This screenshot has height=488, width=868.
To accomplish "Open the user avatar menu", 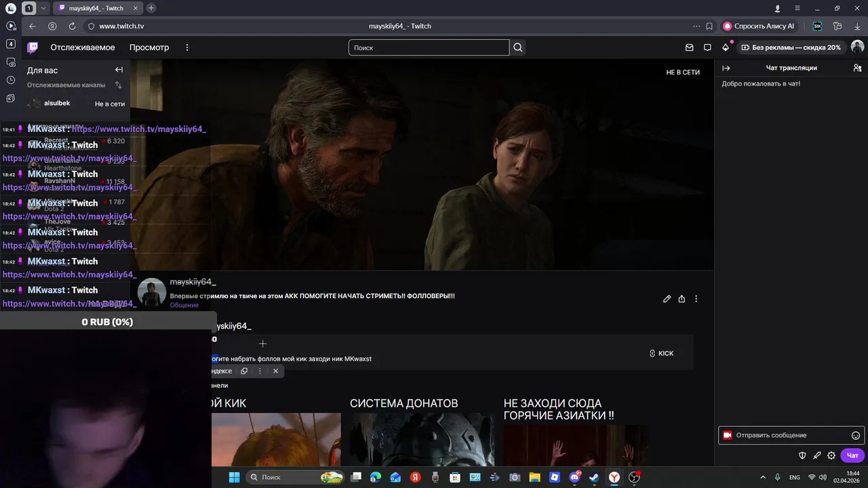I will point(857,47).
